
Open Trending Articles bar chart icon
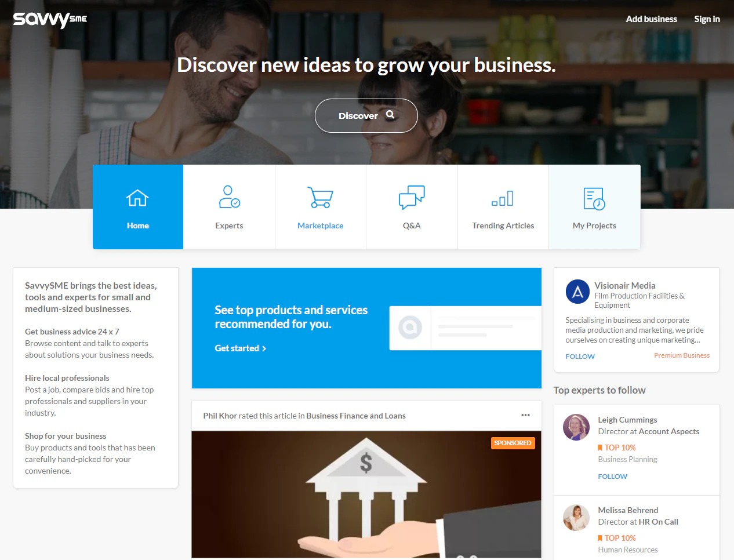(x=503, y=198)
